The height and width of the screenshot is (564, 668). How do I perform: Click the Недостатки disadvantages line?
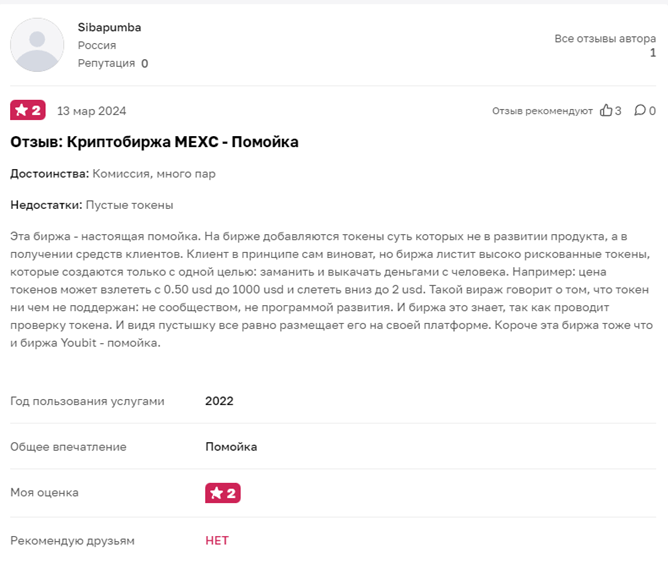[92, 205]
